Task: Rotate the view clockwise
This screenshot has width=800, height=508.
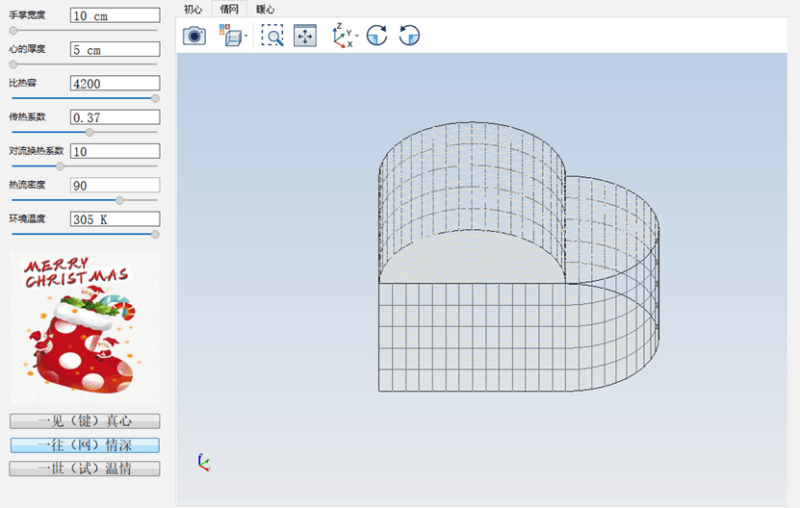Action: [376, 36]
